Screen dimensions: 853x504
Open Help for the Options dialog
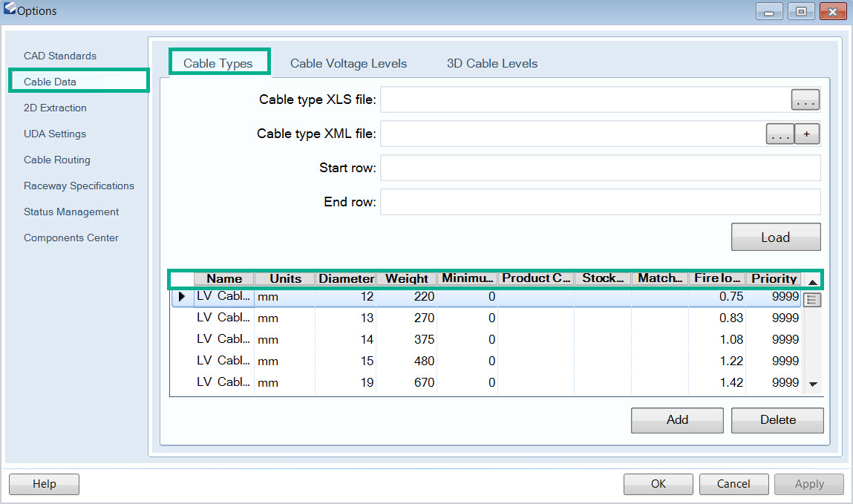tap(44, 484)
